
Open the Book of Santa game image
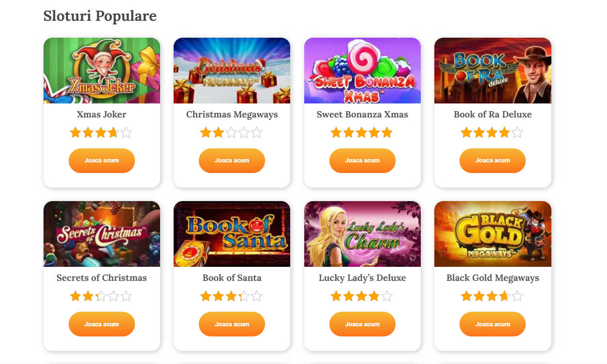[x=232, y=234]
